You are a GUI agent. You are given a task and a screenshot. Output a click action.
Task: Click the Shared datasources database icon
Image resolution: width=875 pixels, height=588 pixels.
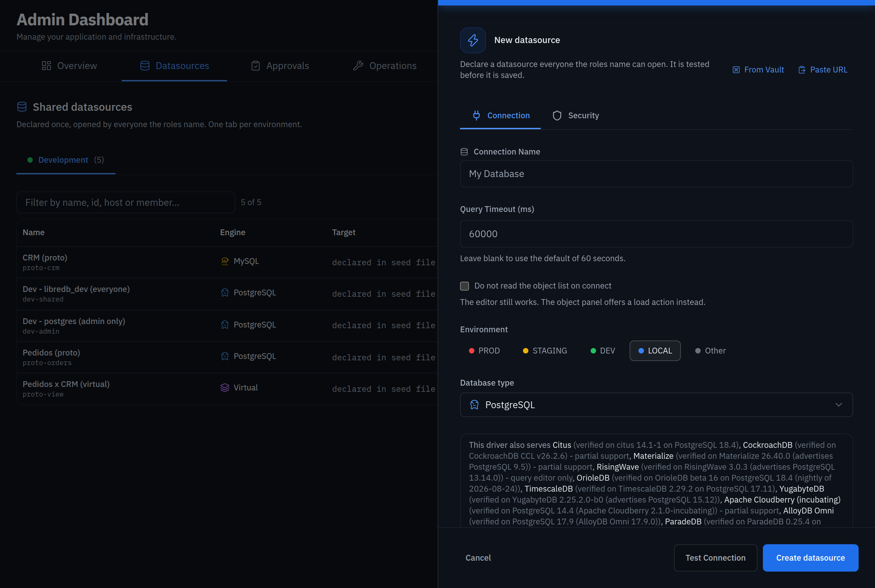(x=22, y=107)
